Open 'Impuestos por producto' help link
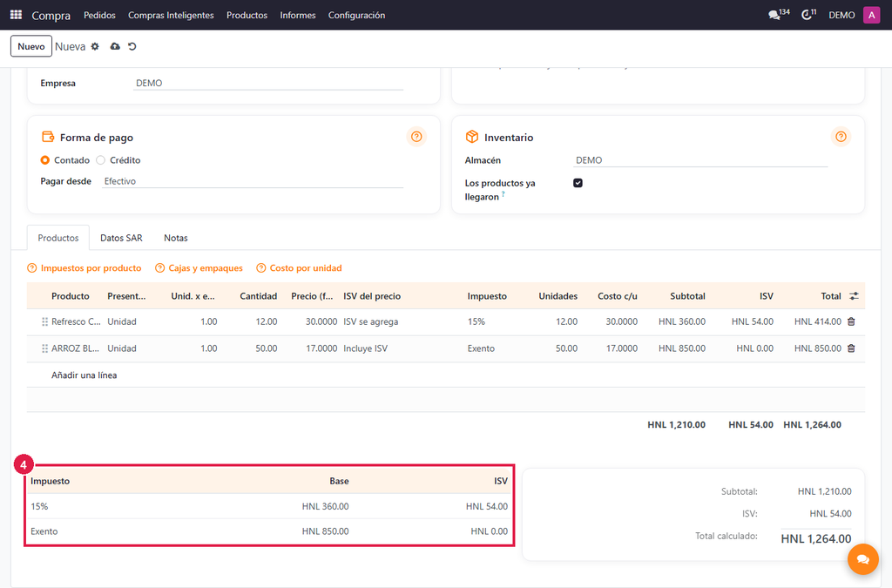892x588 pixels. (x=84, y=267)
